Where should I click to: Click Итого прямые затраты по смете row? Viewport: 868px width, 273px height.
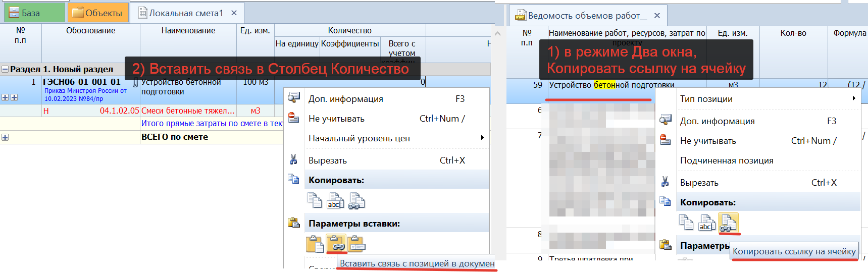212,123
